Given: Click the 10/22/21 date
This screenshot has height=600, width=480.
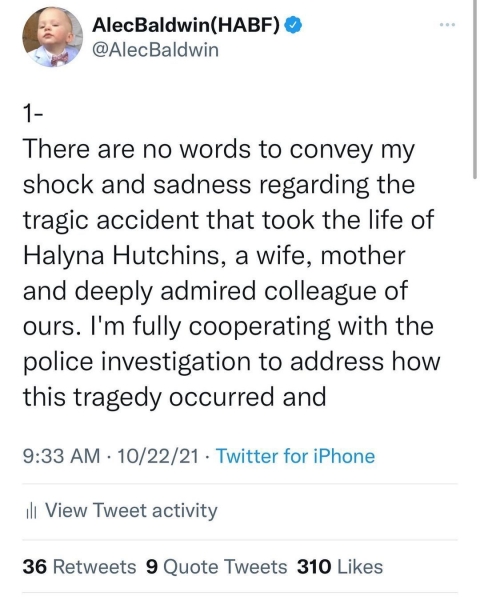Looking at the screenshot, I should [158, 456].
